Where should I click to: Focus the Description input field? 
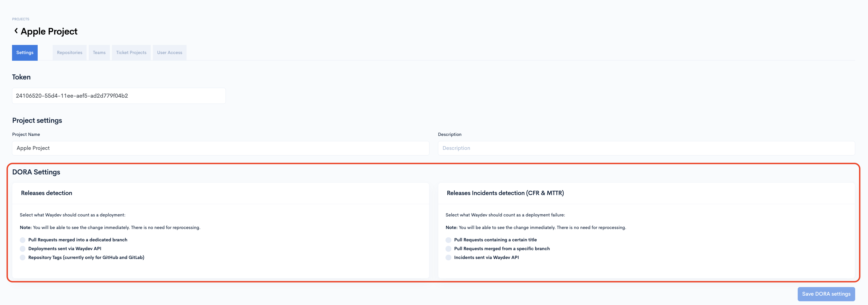click(646, 148)
